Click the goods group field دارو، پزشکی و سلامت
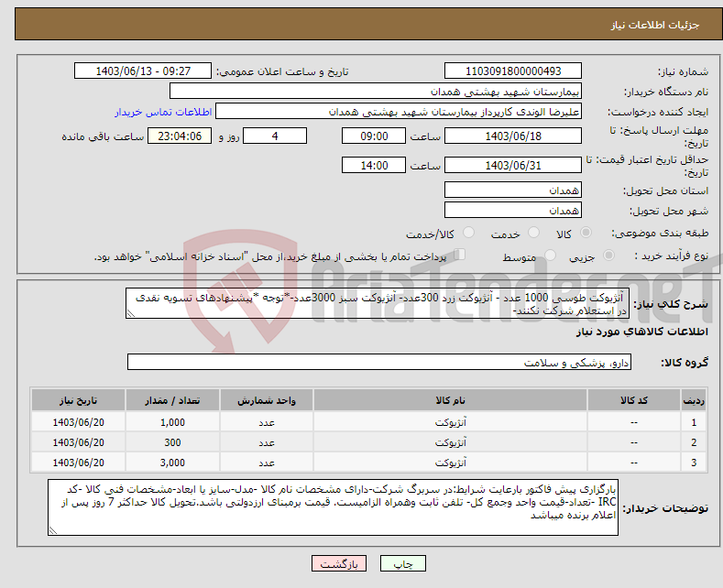The width and height of the screenshot is (723, 588). coord(379,362)
